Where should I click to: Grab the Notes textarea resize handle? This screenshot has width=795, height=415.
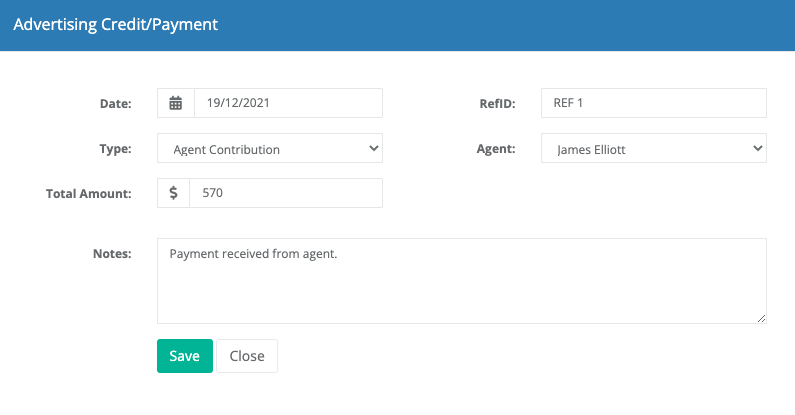761,318
